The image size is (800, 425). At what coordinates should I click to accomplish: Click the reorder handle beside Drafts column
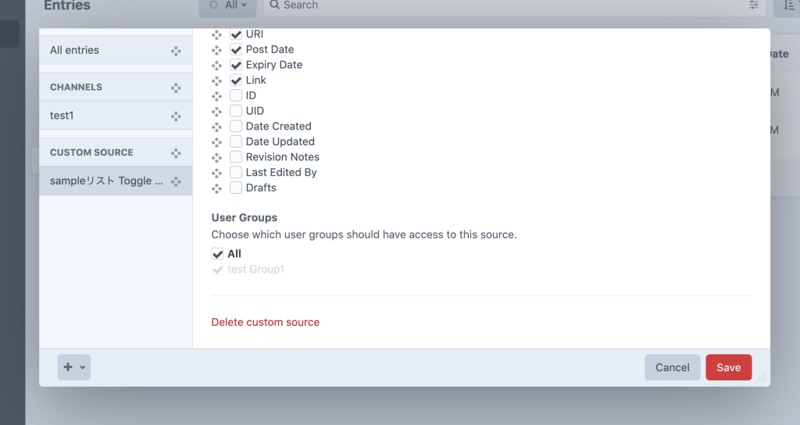point(217,188)
